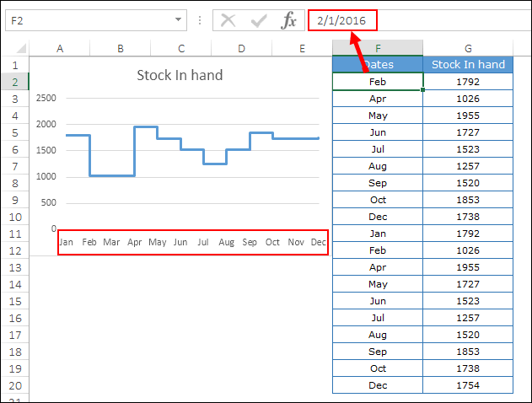This screenshot has height=403, width=532.
Task: Click the blue step line in the chart
Action: click(x=112, y=175)
